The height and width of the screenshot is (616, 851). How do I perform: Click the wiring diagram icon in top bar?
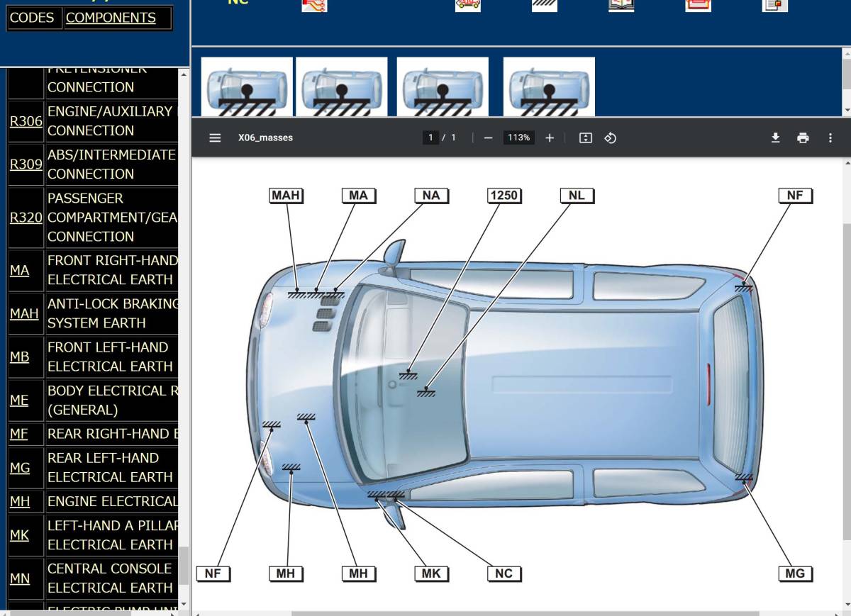point(314,4)
